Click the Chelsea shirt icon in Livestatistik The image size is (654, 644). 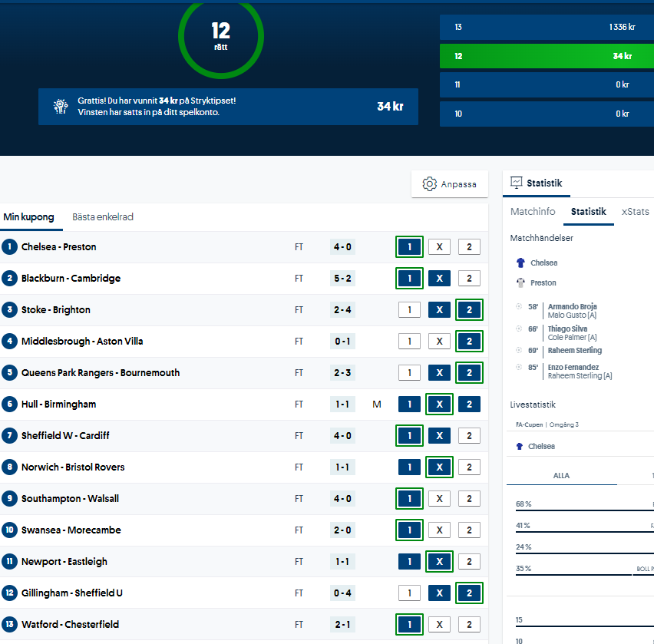520,446
